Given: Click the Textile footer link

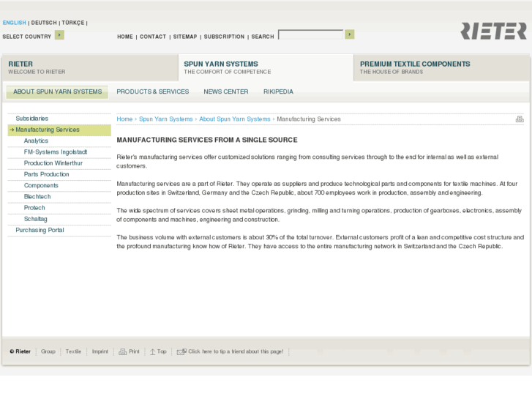Looking at the screenshot, I should tap(73, 352).
